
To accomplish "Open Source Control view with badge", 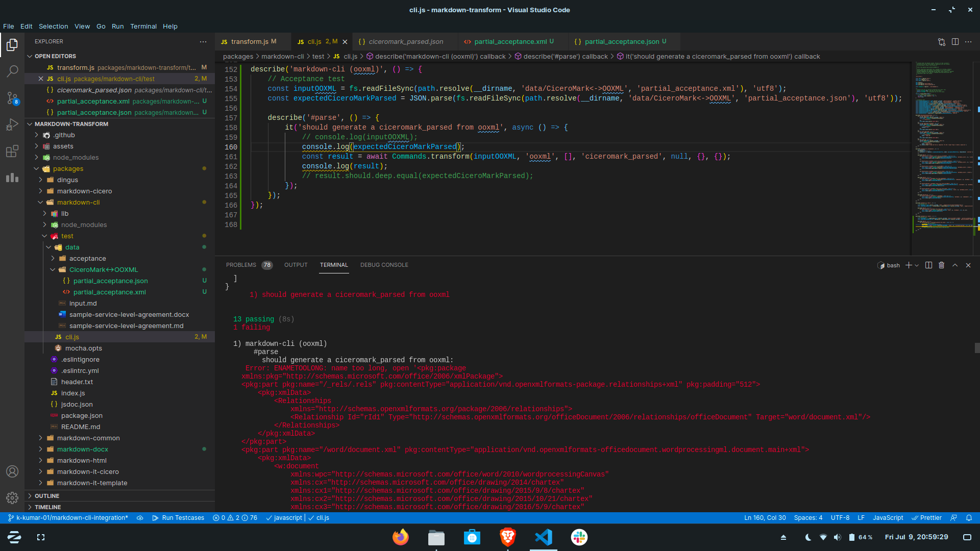I will coord(12,98).
